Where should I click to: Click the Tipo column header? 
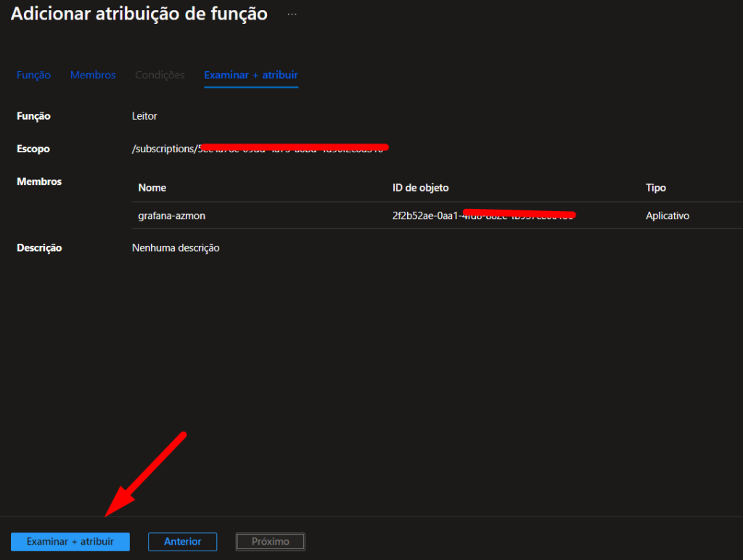click(655, 188)
